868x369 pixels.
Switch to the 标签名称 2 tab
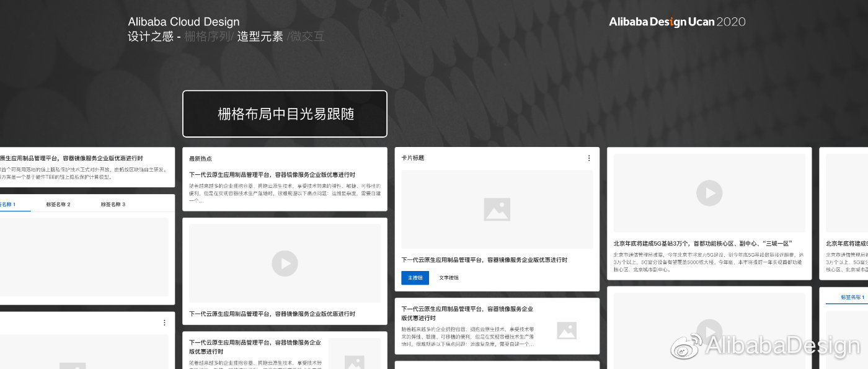click(x=58, y=204)
